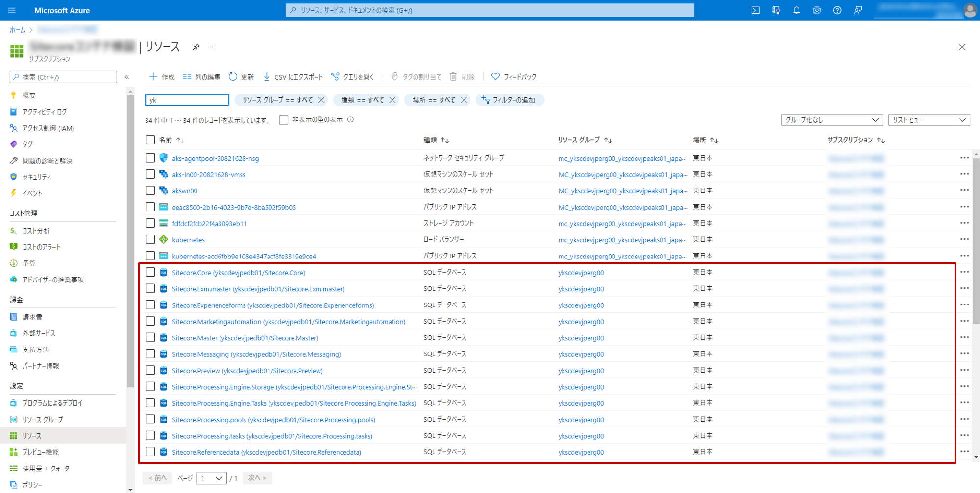Export the list via CSV にエクスポート
The image size is (980, 493).
click(293, 77)
